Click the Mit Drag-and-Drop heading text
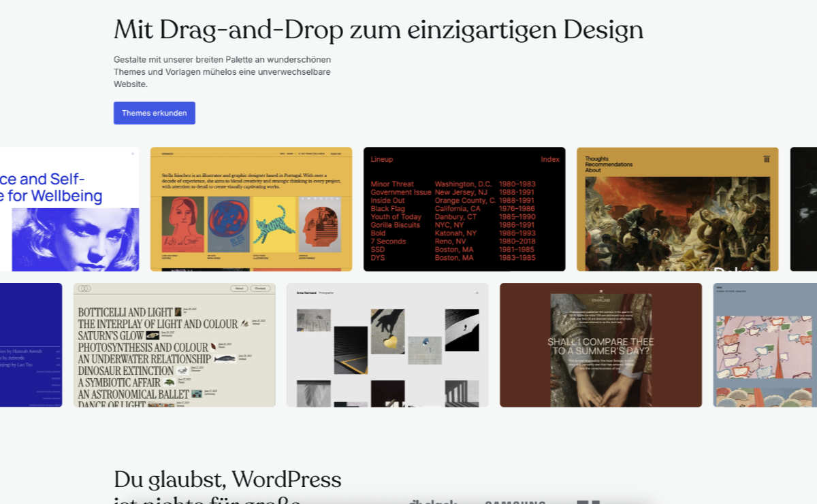 tap(378, 30)
